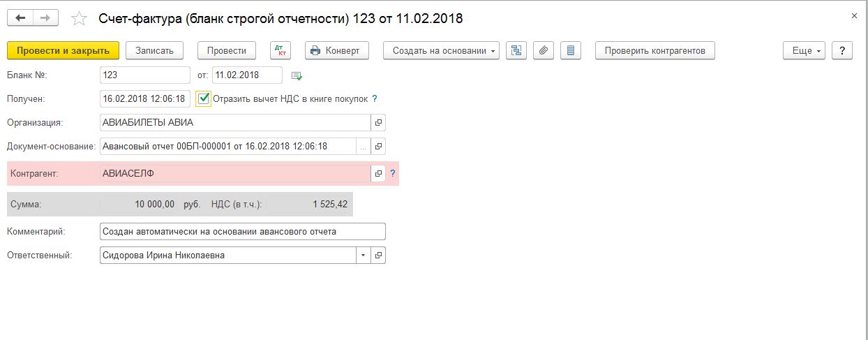Add document to favorites with star icon
This screenshot has width=868, height=340.
click(80, 19)
